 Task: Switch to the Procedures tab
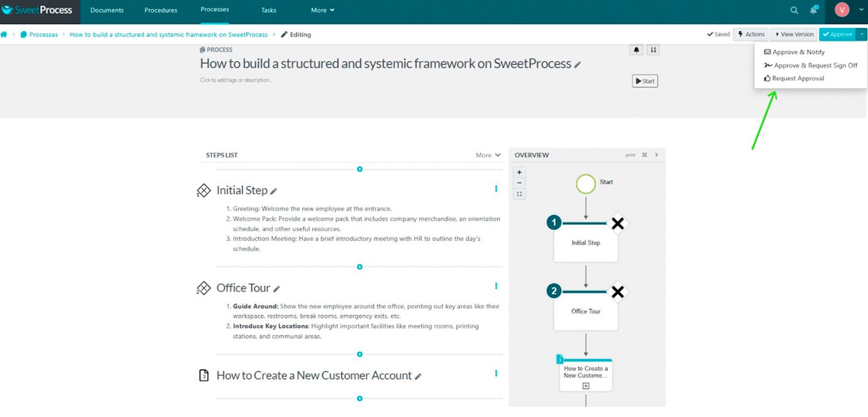(x=160, y=10)
